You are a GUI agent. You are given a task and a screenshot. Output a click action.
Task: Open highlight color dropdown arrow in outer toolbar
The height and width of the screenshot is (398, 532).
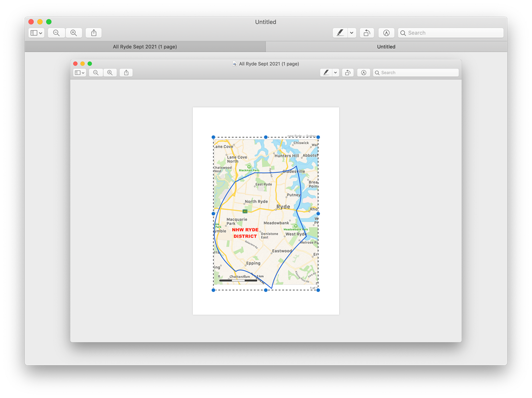pyautogui.click(x=352, y=33)
